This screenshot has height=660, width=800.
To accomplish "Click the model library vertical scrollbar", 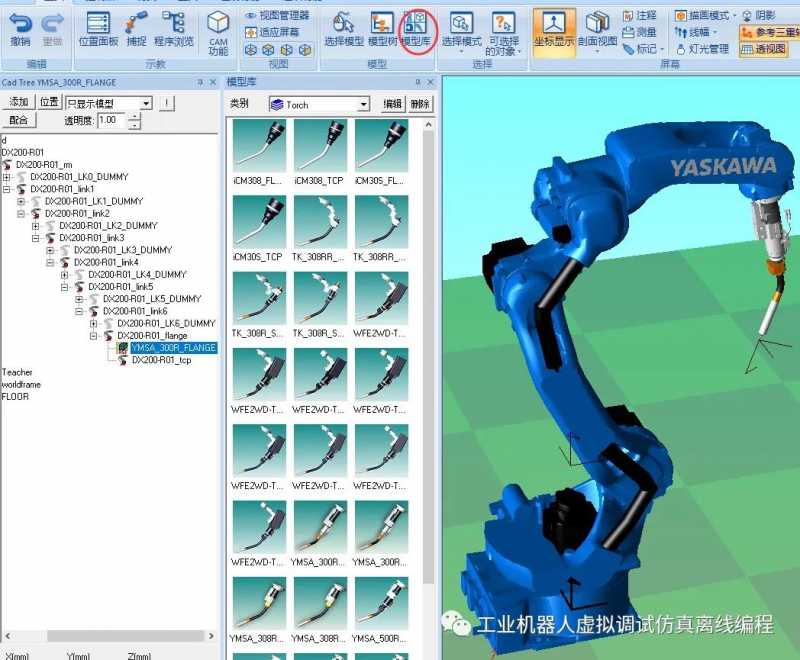I will (x=429, y=357).
